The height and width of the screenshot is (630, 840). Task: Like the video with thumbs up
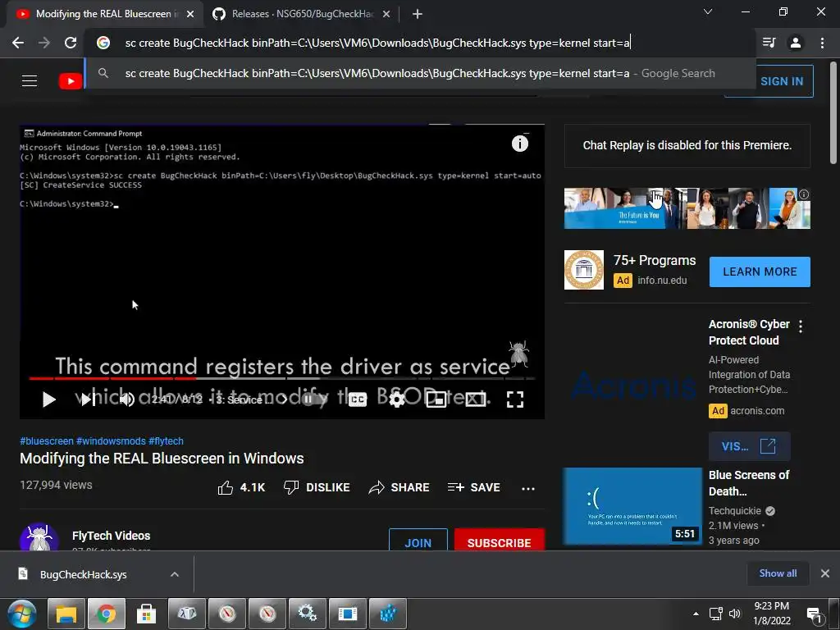(242, 487)
